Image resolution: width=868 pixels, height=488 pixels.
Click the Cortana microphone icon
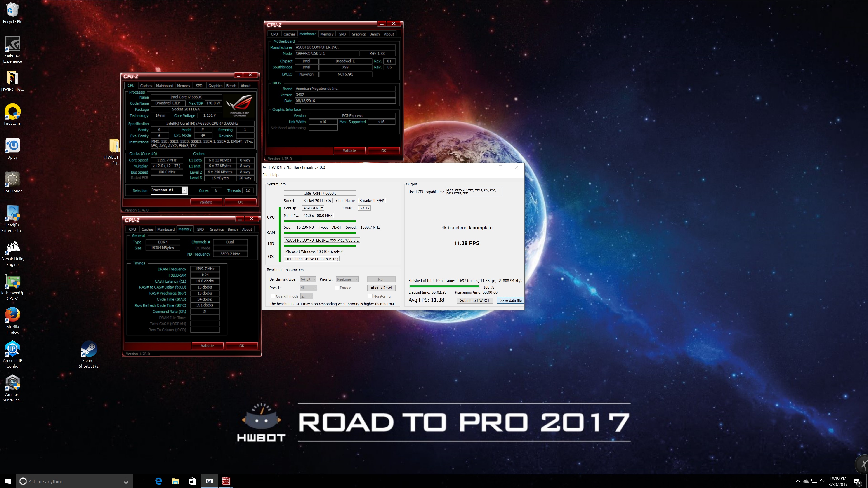coord(126,481)
